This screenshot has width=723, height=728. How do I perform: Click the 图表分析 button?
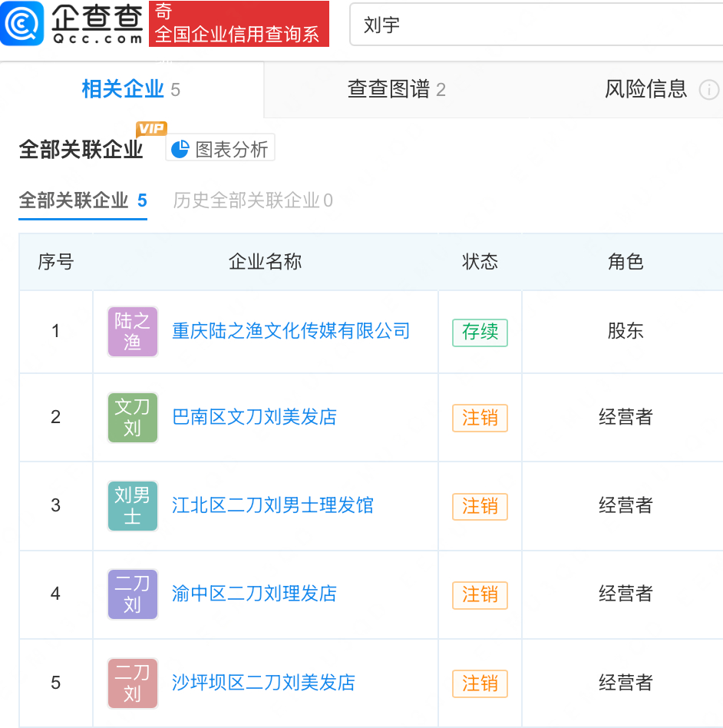(x=220, y=150)
